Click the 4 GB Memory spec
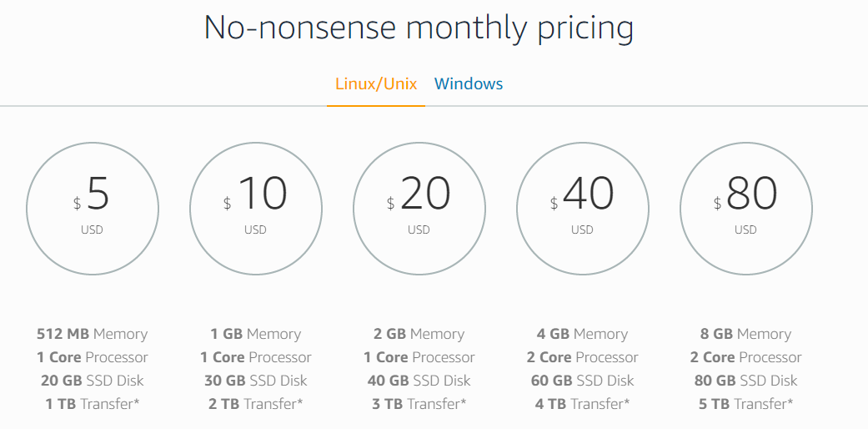868x429 pixels. [x=582, y=334]
